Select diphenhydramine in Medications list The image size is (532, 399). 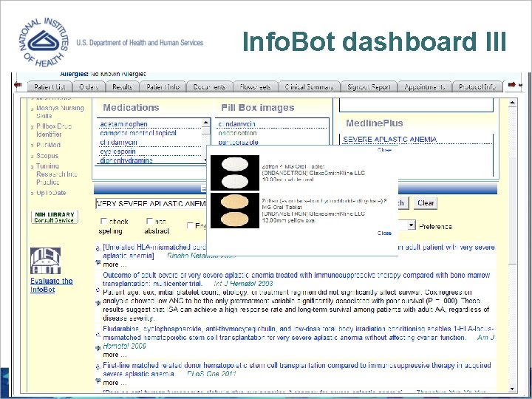coord(126,160)
